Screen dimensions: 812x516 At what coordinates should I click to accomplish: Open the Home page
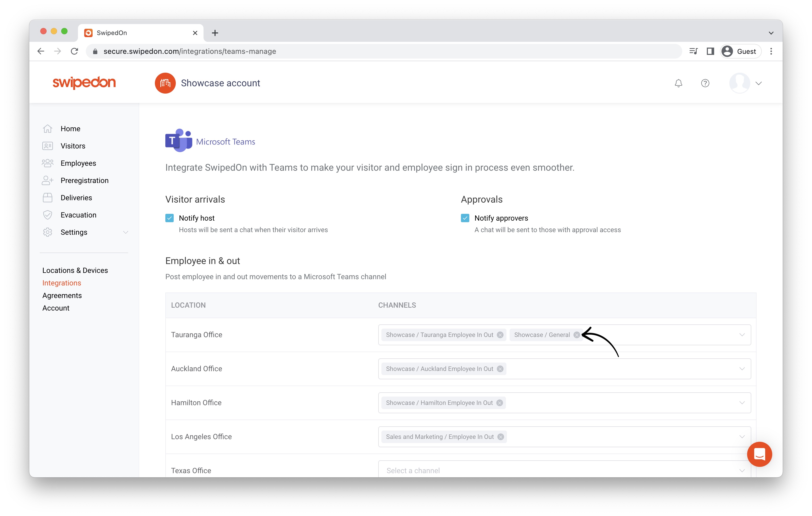(x=70, y=129)
